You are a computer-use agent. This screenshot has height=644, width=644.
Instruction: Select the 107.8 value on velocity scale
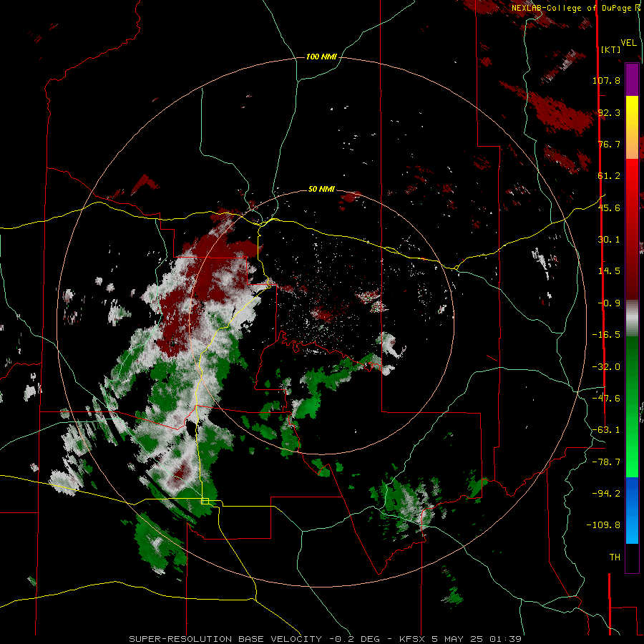[606, 80]
